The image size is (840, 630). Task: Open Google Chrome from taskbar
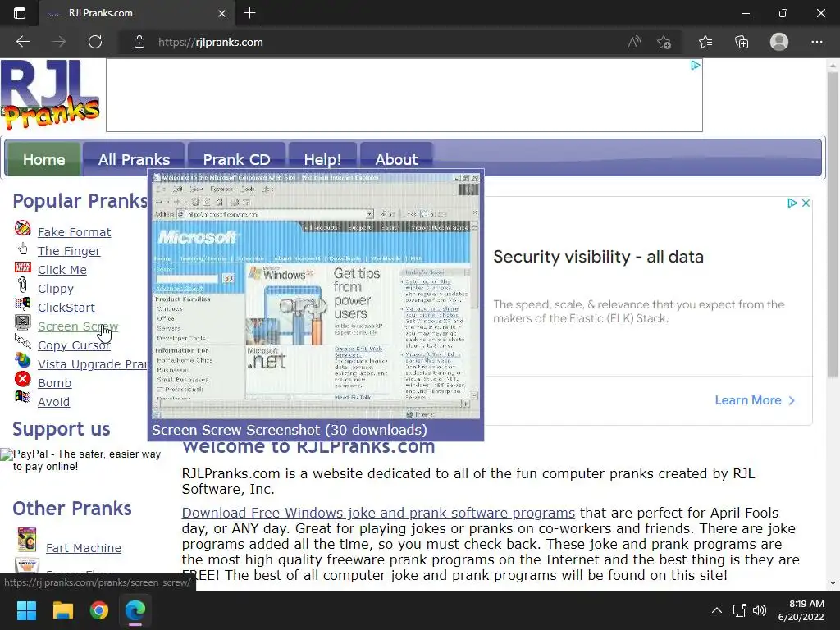(x=99, y=610)
